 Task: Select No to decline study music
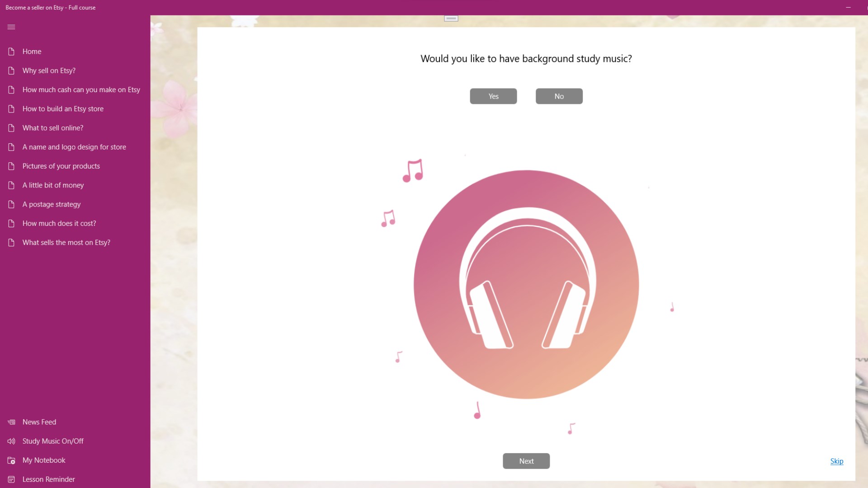point(559,96)
